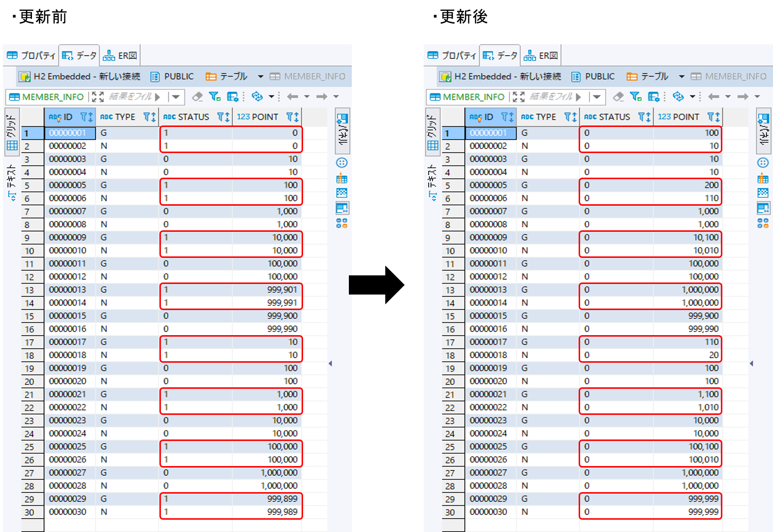Refresh data via refresh icon in 更新後 panel
The height and width of the screenshot is (532, 773).
pos(678,96)
